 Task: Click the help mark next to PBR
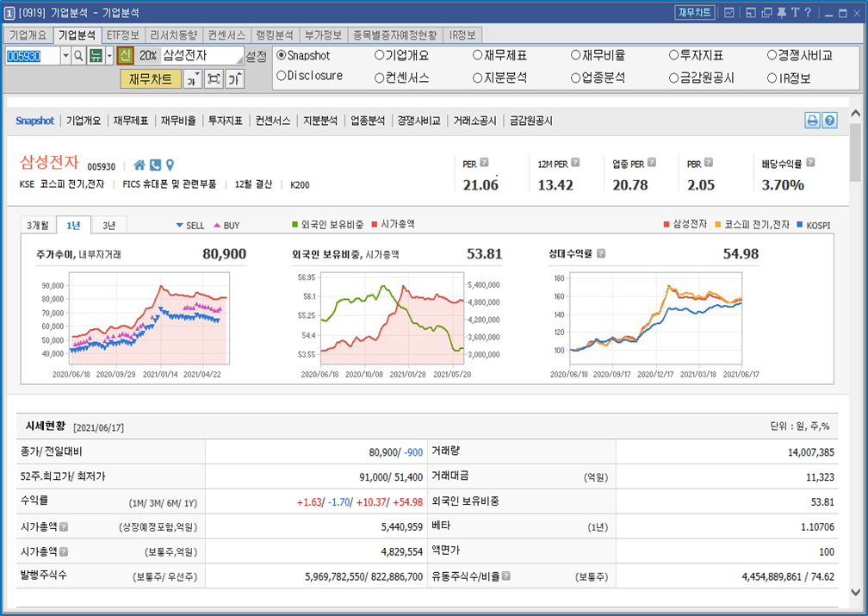[x=709, y=162]
